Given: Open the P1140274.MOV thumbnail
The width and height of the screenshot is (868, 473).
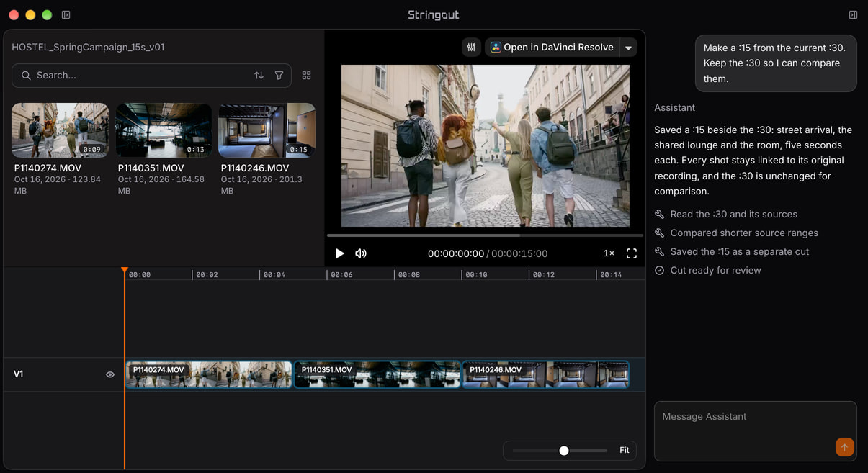Looking at the screenshot, I should pos(60,130).
